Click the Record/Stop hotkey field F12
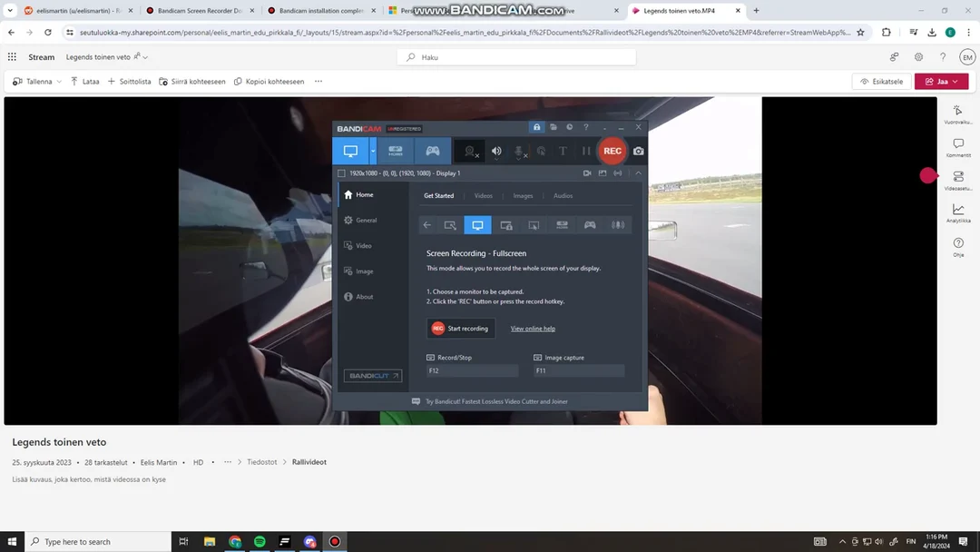The height and width of the screenshot is (552, 980). pyautogui.click(x=472, y=370)
